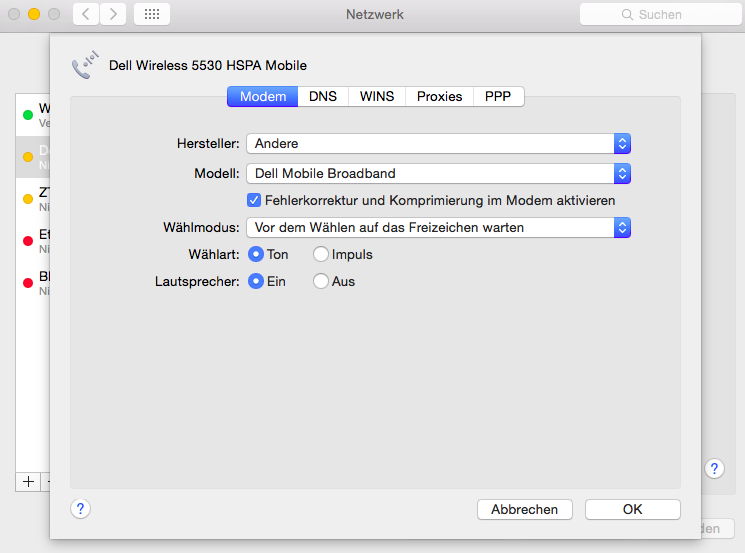Show all preferences grid icon
The width and height of the screenshot is (745, 553).
pos(151,14)
